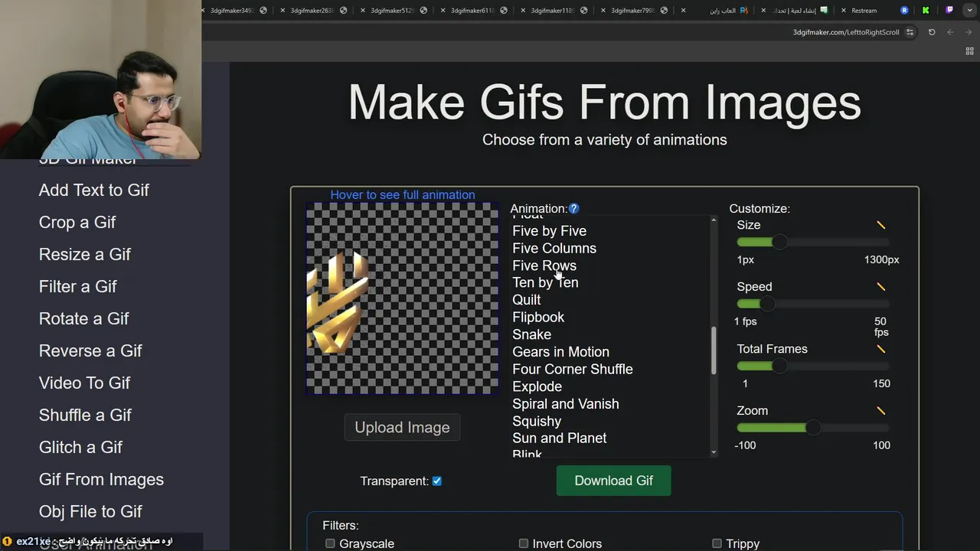Open Reverse a Gif sidebar link
Viewport: 980px width, 551px height.
(x=90, y=350)
